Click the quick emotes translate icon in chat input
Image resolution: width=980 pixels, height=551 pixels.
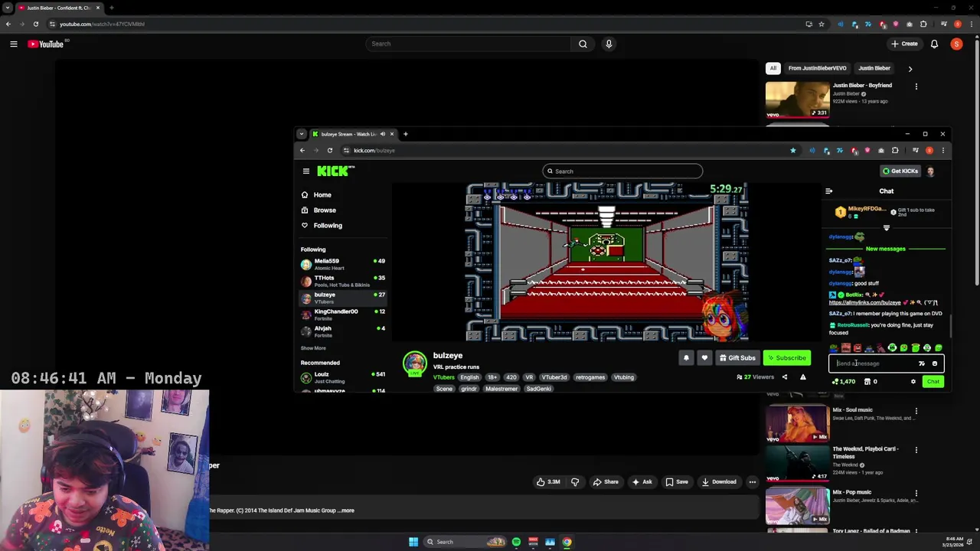(x=922, y=364)
